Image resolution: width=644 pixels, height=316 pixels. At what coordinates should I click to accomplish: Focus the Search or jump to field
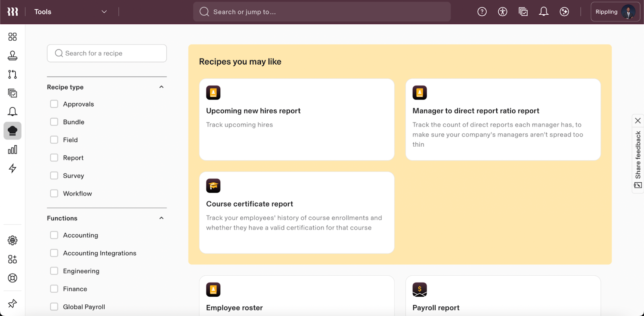tap(322, 12)
